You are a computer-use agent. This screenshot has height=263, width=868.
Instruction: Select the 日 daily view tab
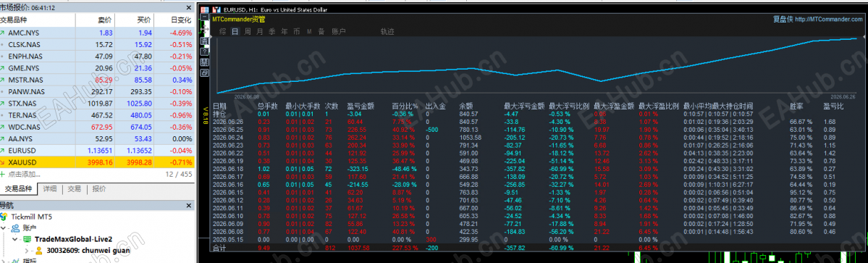coord(235,32)
